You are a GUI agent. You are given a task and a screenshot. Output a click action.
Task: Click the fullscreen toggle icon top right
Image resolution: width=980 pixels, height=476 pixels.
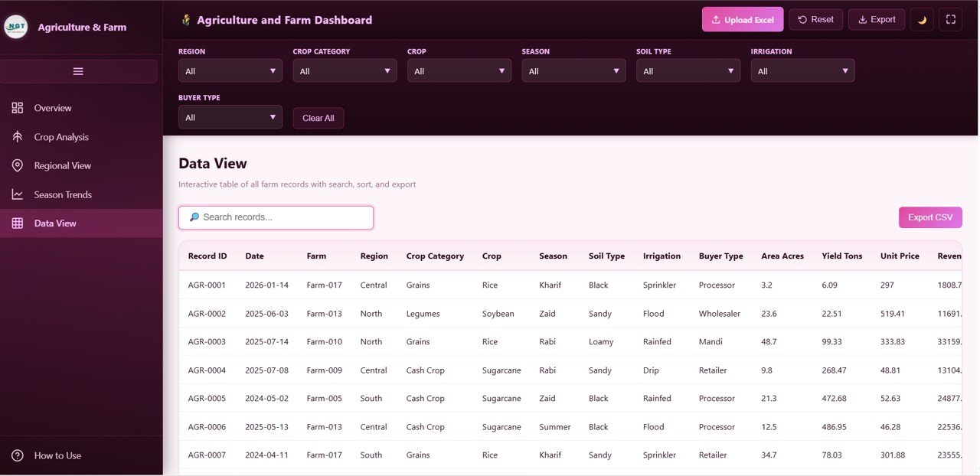coord(950,19)
